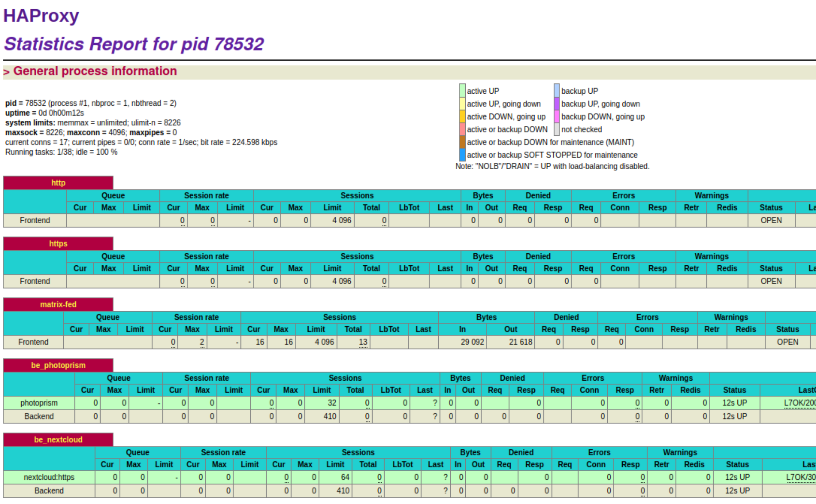This screenshot has width=816, height=504.
Task: Click the SOFT STOPPED blue legend swatch
Action: (462, 155)
